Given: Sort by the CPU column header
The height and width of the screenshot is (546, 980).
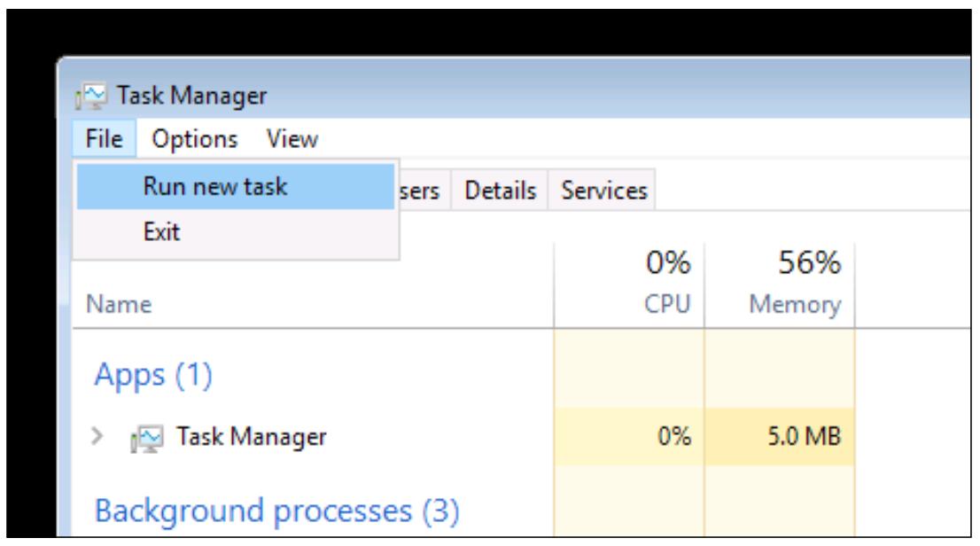Looking at the screenshot, I should point(667,305).
